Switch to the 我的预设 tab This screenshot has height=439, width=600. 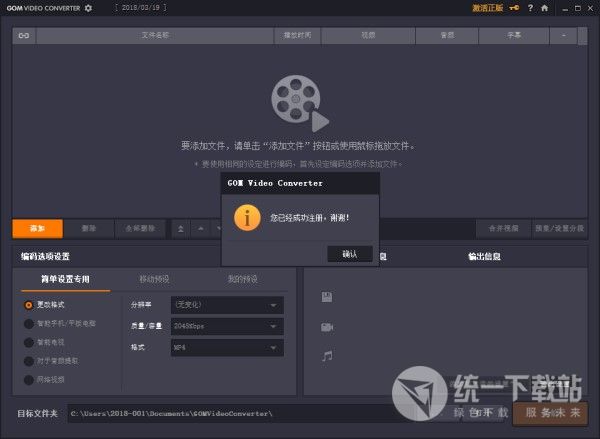[242, 279]
